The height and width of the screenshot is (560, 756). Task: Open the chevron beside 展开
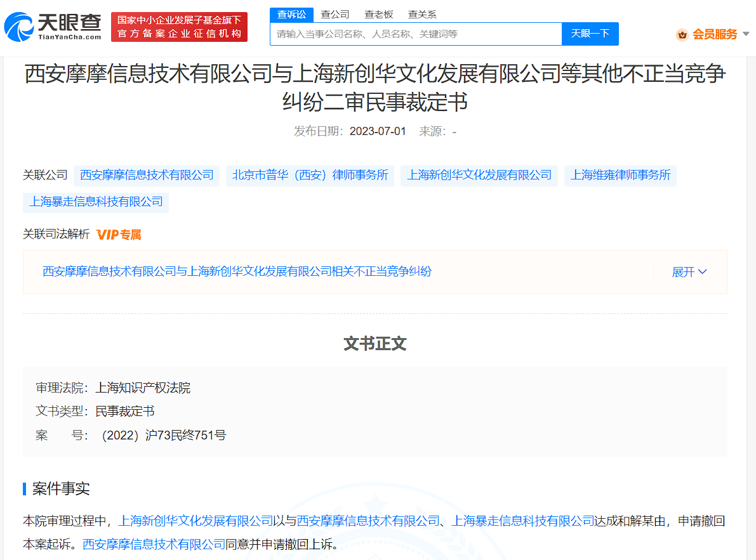click(x=702, y=271)
